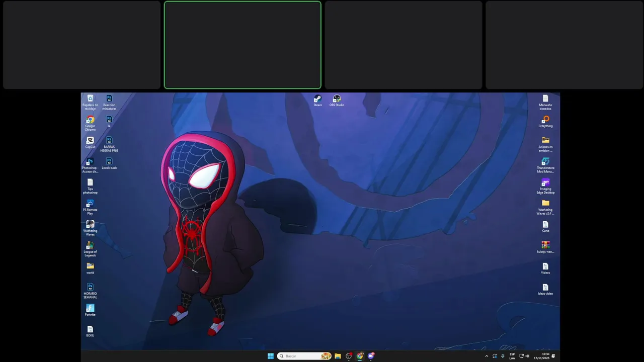The height and width of the screenshot is (362, 644).
Task: Open the notification bell
Action: pos(553,356)
